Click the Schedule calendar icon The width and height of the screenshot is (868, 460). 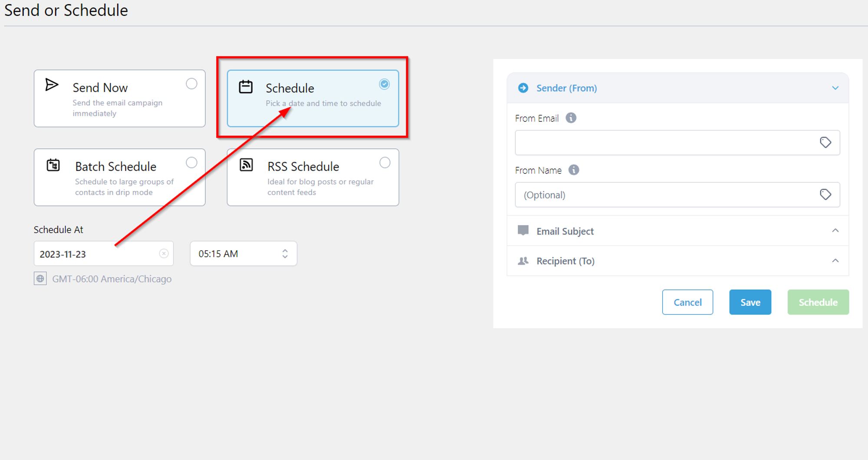pos(246,87)
